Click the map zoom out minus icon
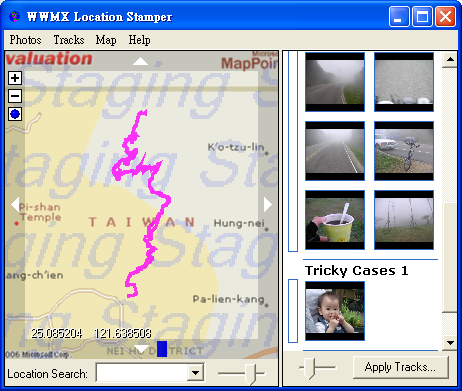The width and height of the screenshot is (462, 391). point(15,96)
